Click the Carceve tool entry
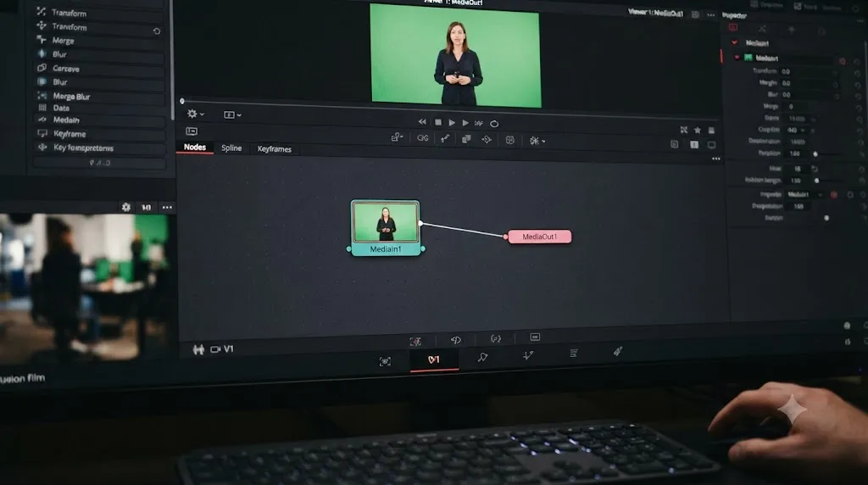The width and height of the screenshot is (868, 485). (x=100, y=69)
